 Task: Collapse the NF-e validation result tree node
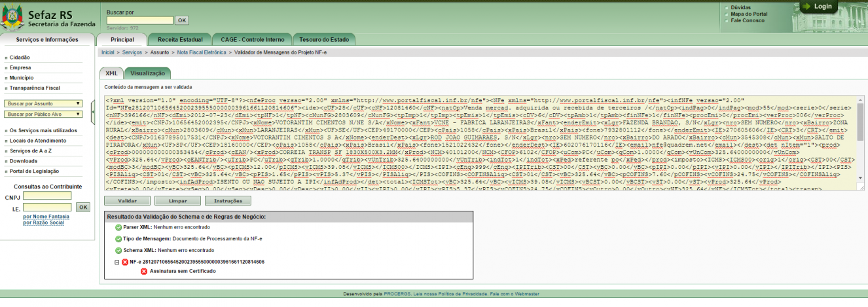coord(117,262)
